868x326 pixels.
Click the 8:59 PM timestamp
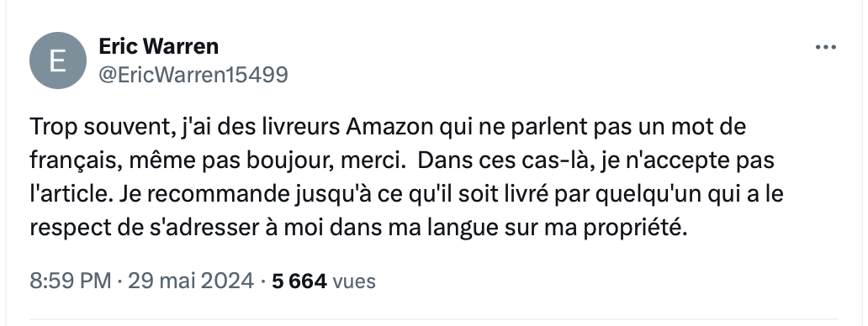(71, 281)
